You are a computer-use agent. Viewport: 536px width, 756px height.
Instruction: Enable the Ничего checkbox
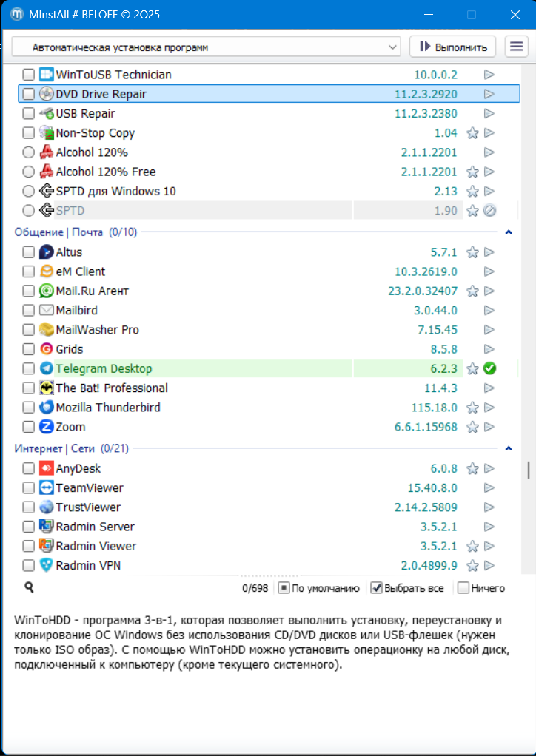click(463, 588)
